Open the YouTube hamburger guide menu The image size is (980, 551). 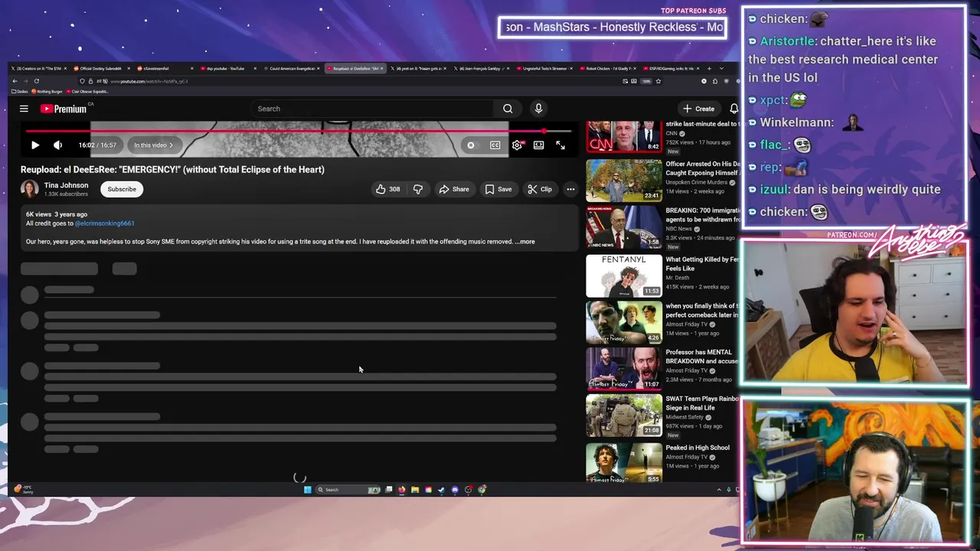pos(24,109)
